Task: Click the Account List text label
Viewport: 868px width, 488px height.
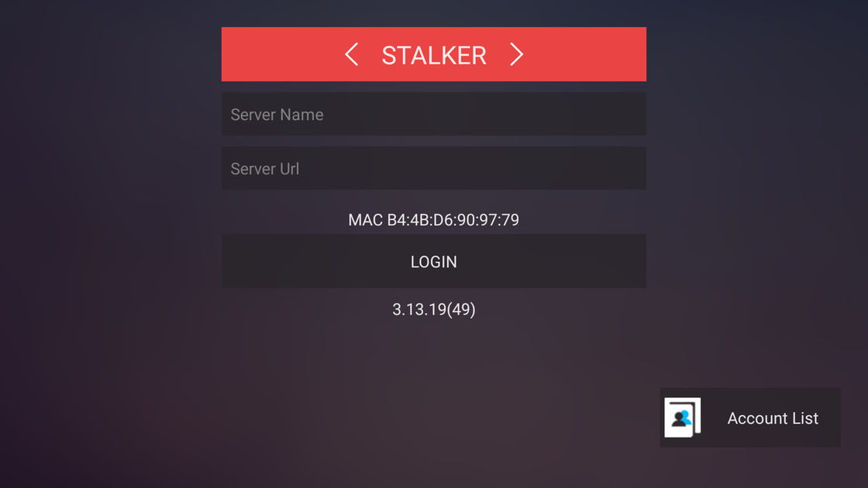Action: pos(773,418)
